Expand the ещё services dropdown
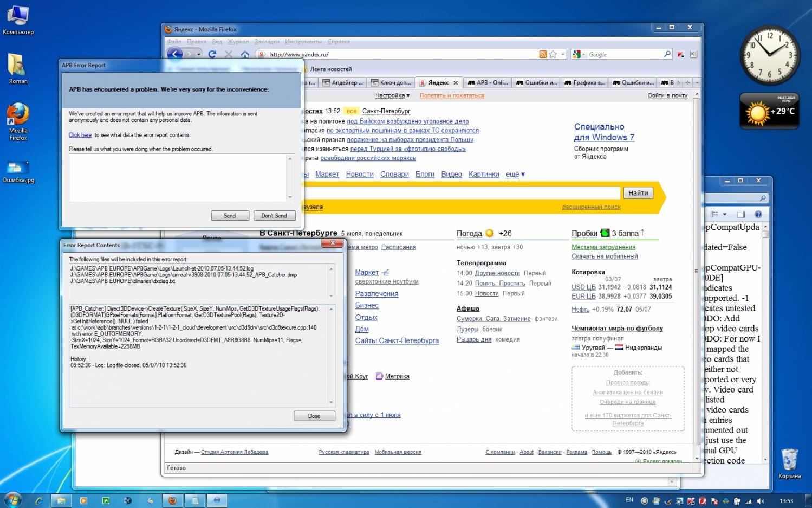 click(x=515, y=174)
